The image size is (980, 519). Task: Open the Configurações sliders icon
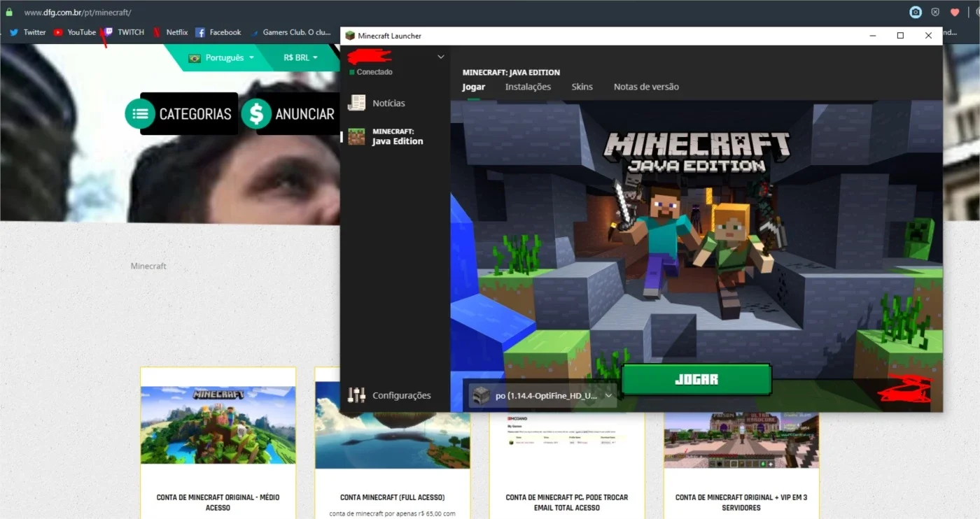[357, 395]
